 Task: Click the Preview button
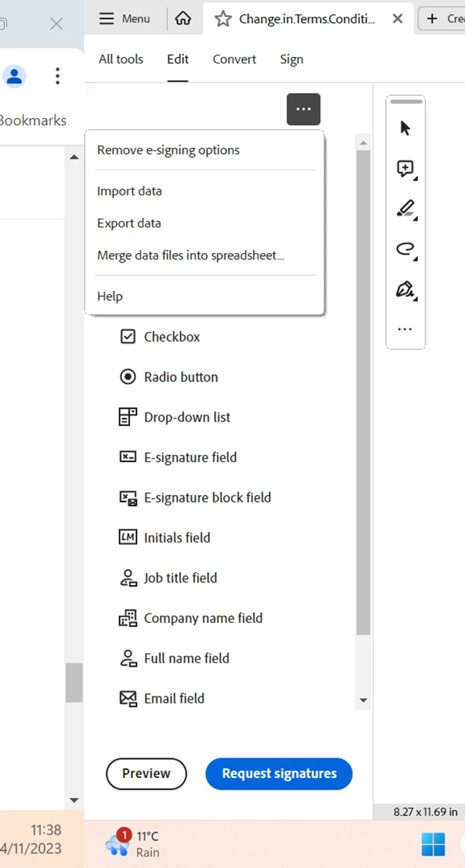[146, 774]
